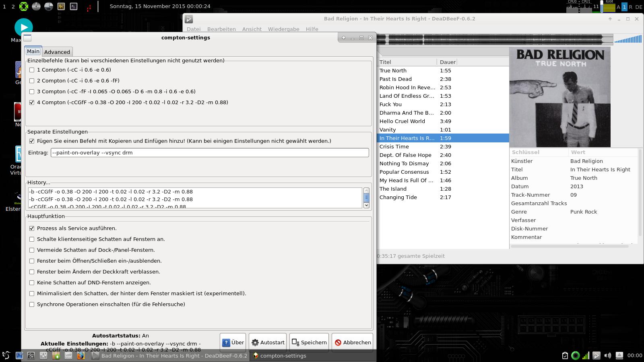The height and width of the screenshot is (362, 644).
Task: Launch the terminal icon in top panel
Action: point(74,6)
